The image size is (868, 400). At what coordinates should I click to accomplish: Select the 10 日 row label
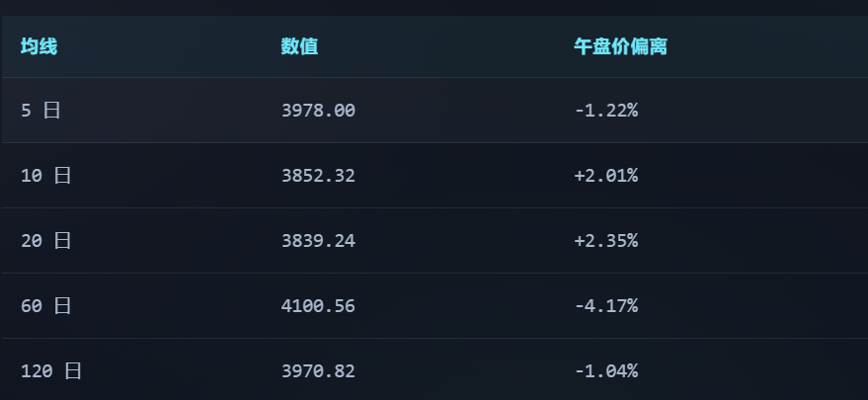46,176
